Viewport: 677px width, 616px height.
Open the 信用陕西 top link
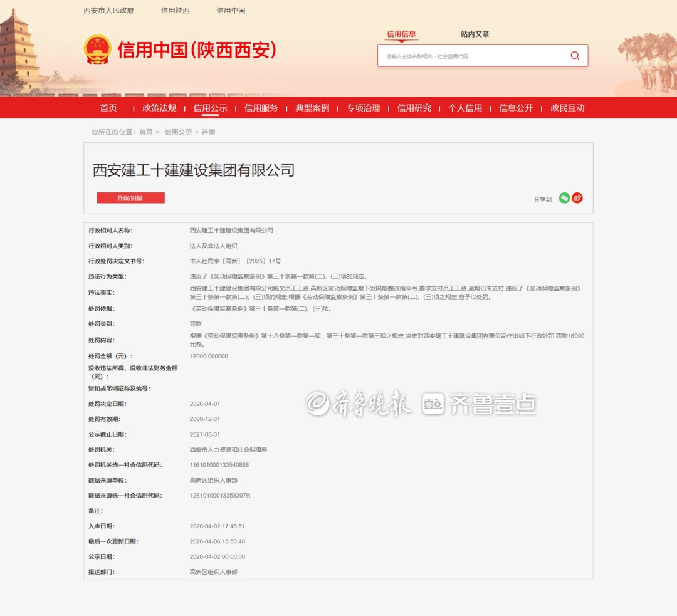pos(175,11)
